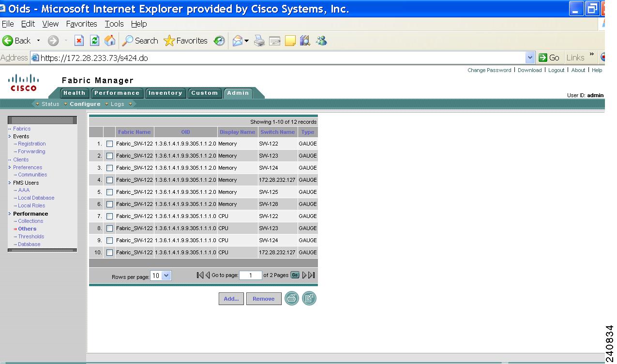Click the Go button for page navigation

[x=295, y=275]
